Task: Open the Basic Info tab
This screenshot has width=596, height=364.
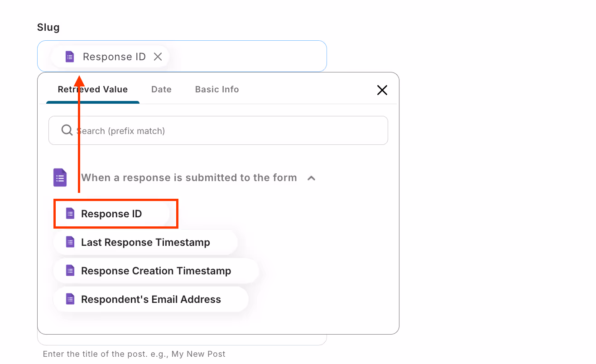Action: [217, 90]
